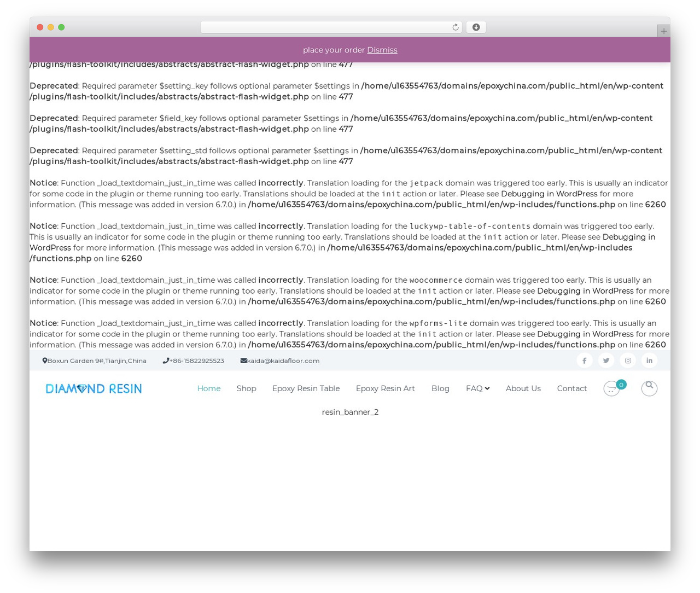Click the cart item count badge
The width and height of the screenshot is (700, 593).
click(621, 385)
